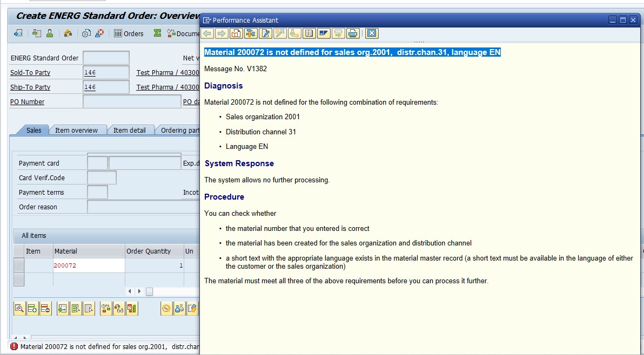Image resolution: width=644 pixels, height=355 pixels.
Task: Click the orange coin conditions icon
Action: coord(166,309)
